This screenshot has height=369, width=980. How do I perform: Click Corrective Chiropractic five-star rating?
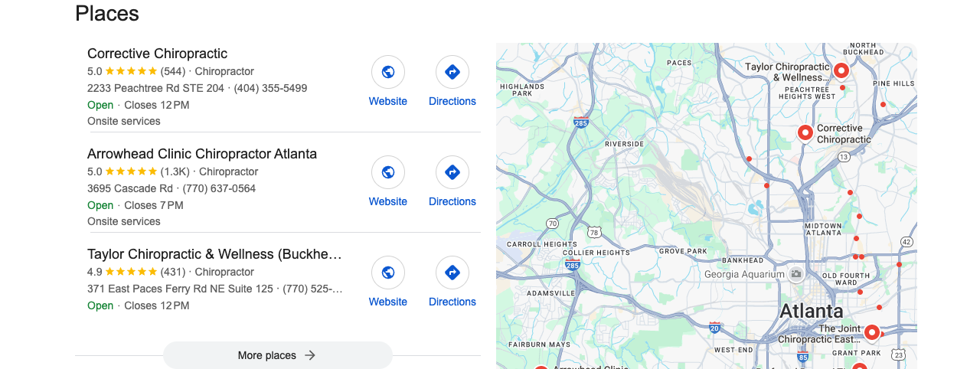click(131, 71)
